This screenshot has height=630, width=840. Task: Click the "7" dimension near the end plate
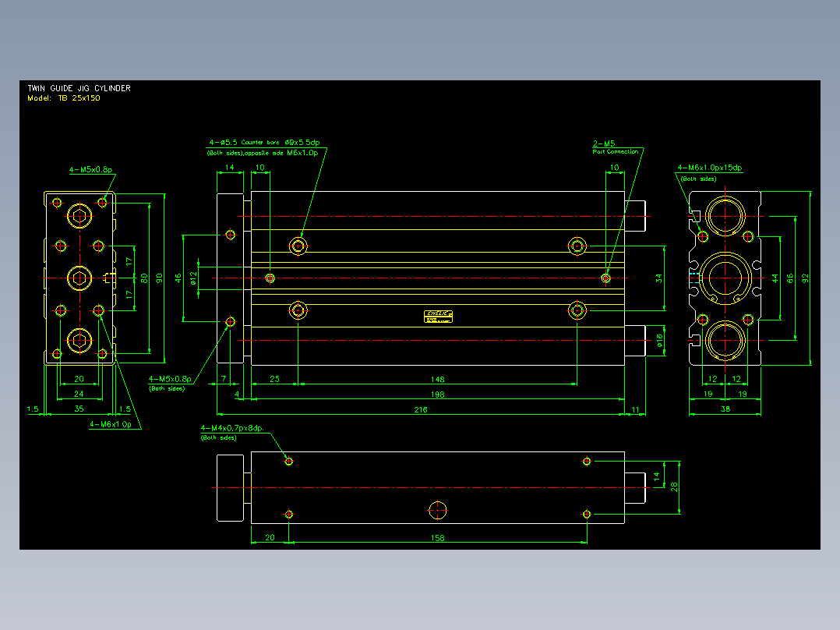click(224, 379)
